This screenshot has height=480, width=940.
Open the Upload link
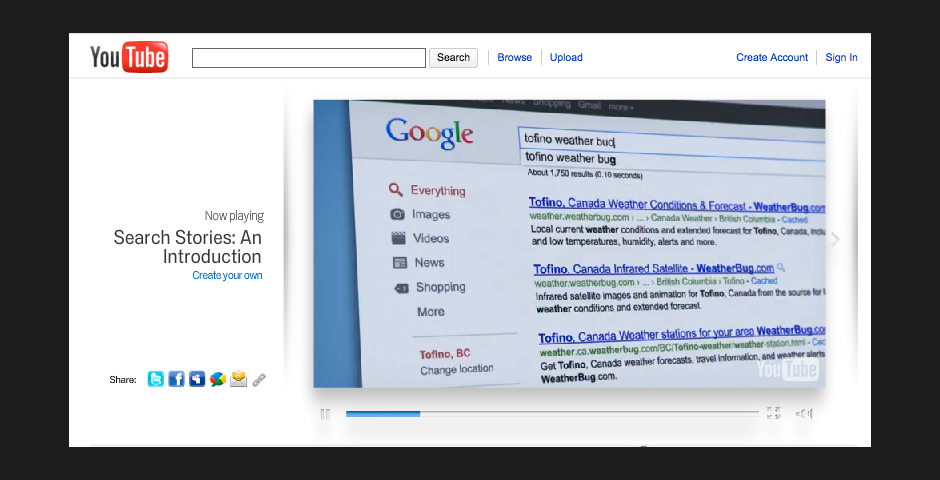(566, 58)
